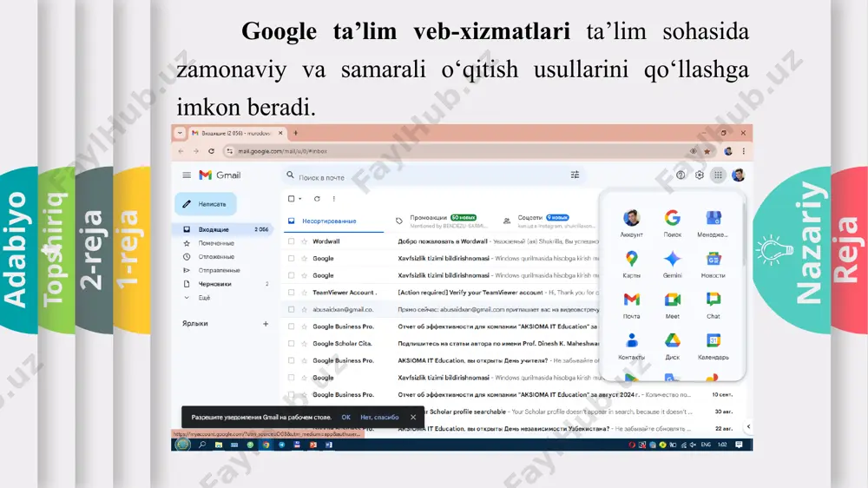Open Календарь app
868x488 pixels.
(713, 346)
